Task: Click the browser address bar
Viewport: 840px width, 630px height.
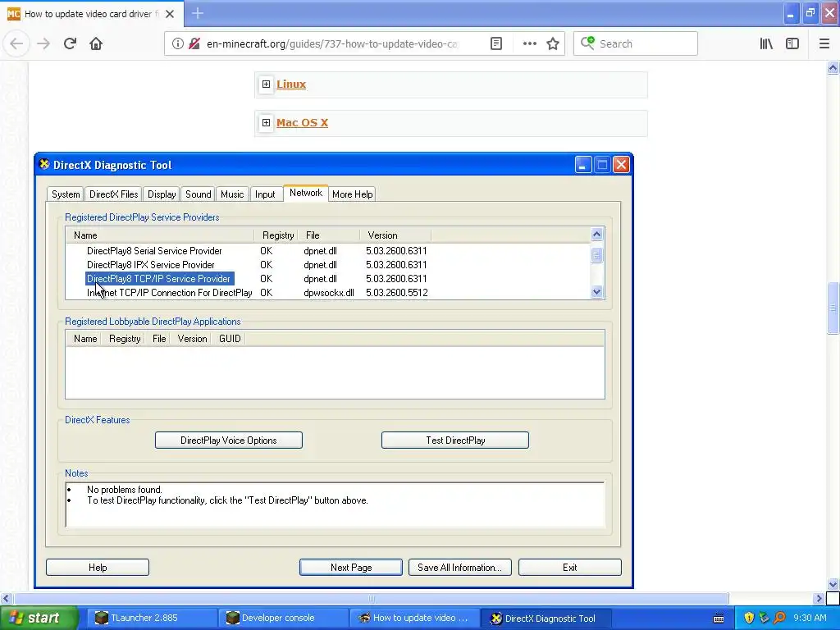Action: pos(332,43)
